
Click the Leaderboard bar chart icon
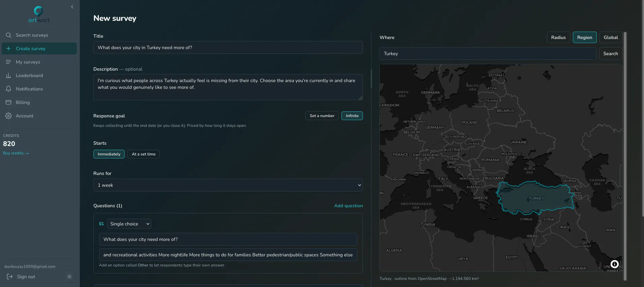tap(9, 75)
